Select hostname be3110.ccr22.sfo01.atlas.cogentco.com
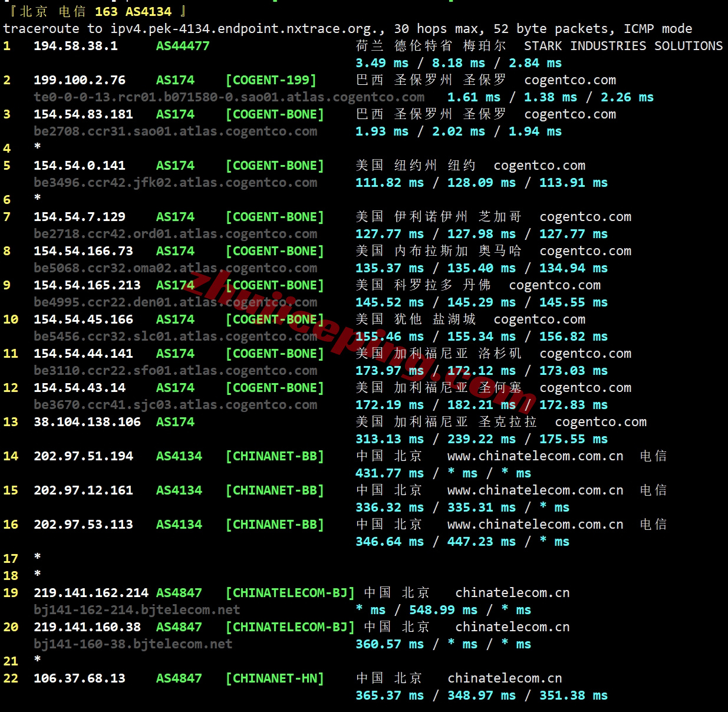 tap(176, 370)
